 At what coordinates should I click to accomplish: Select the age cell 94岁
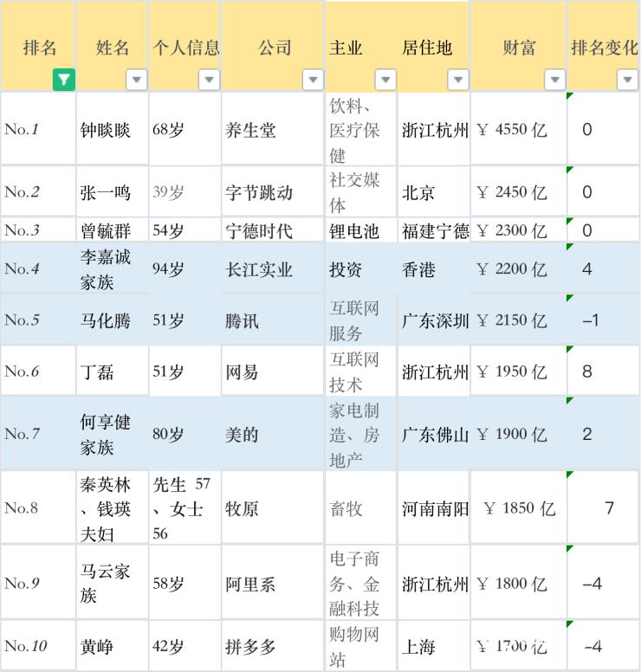point(185,268)
